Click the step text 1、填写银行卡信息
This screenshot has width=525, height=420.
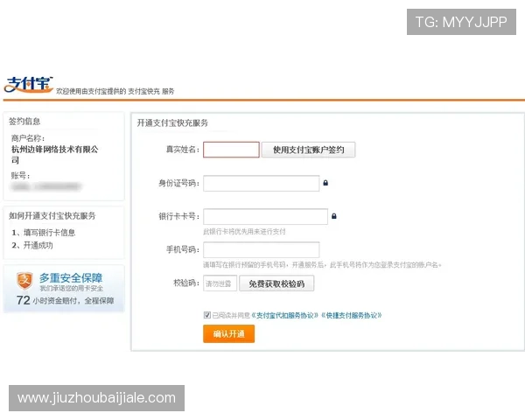44,233
